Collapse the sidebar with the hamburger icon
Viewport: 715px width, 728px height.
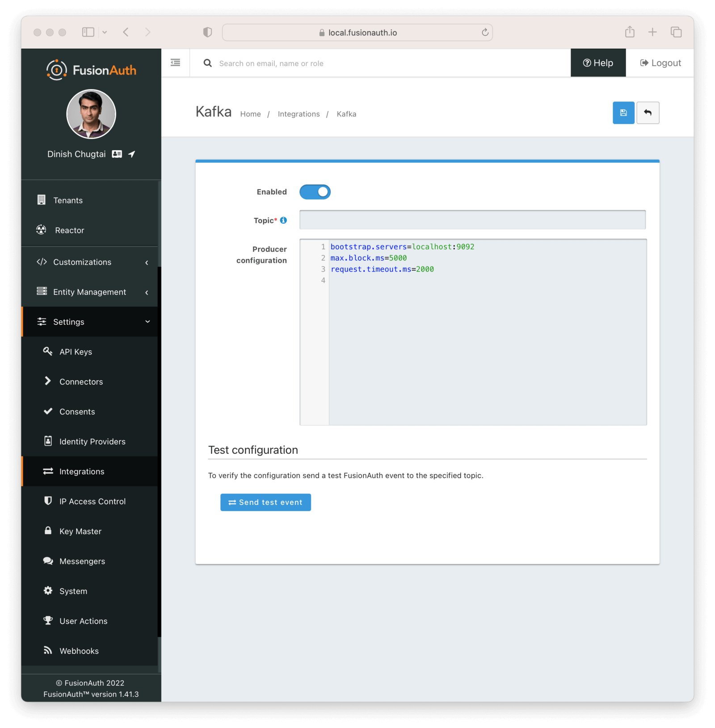pyautogui.click(x=176, y=63)
